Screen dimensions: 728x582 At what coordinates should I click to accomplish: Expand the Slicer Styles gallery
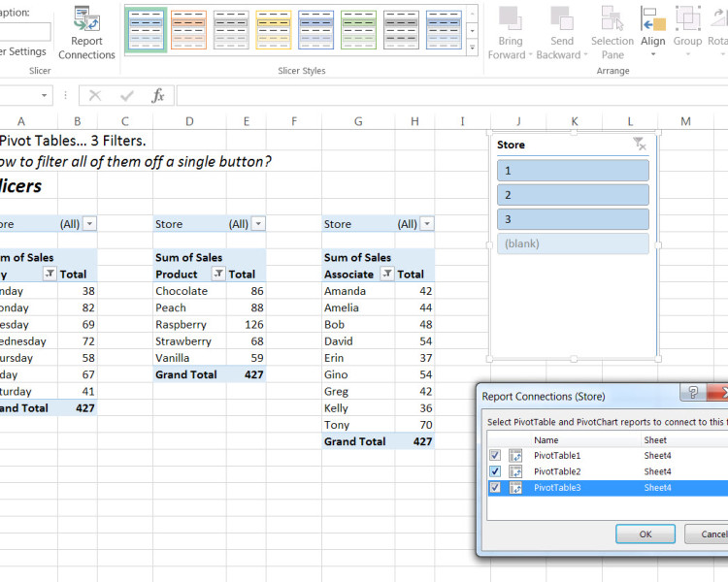click(x=473, y=47)
